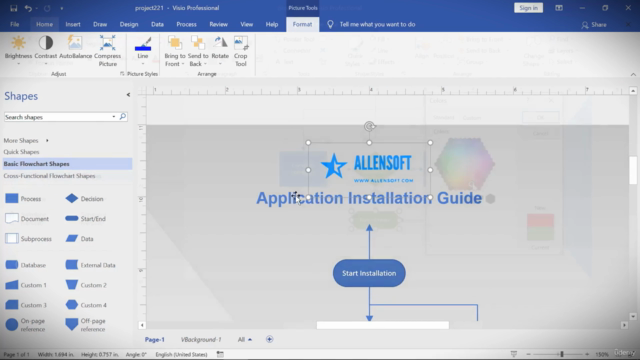Screen dimensions: 640x360
Task: Select the Off-page reference shape
Action: tap(85, 325)
